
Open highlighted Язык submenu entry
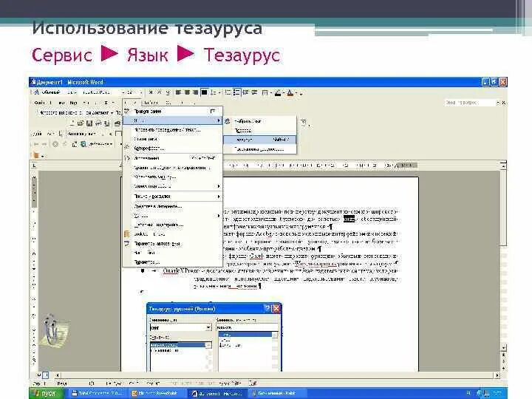pyautogui.click(x=173, y=120)
